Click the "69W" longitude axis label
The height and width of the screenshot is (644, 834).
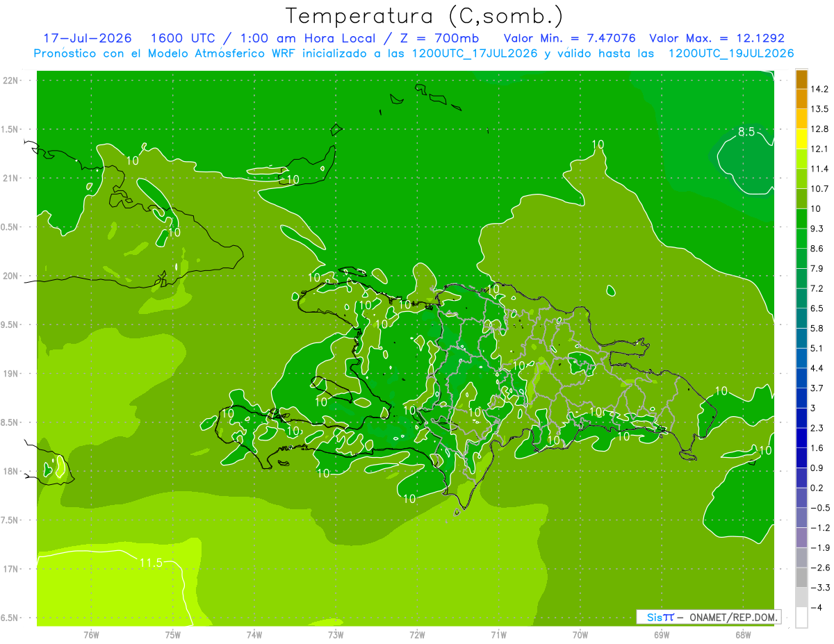click(662, 634)
